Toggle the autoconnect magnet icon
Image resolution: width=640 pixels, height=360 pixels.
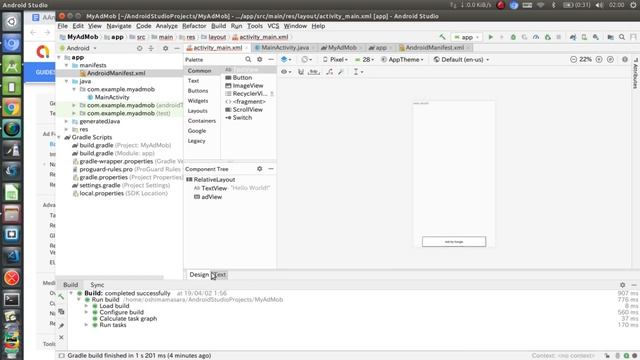click(x=301, y=72)
